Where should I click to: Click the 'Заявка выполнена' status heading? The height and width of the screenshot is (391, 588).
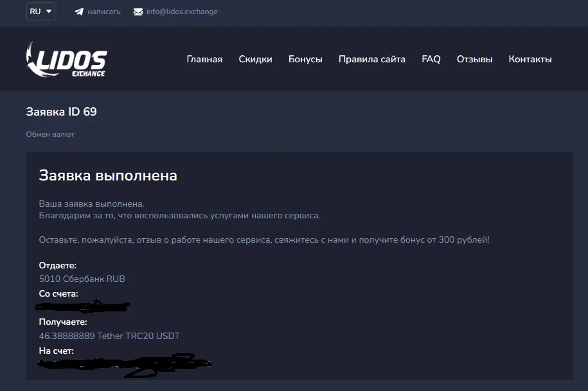[108, 175]
